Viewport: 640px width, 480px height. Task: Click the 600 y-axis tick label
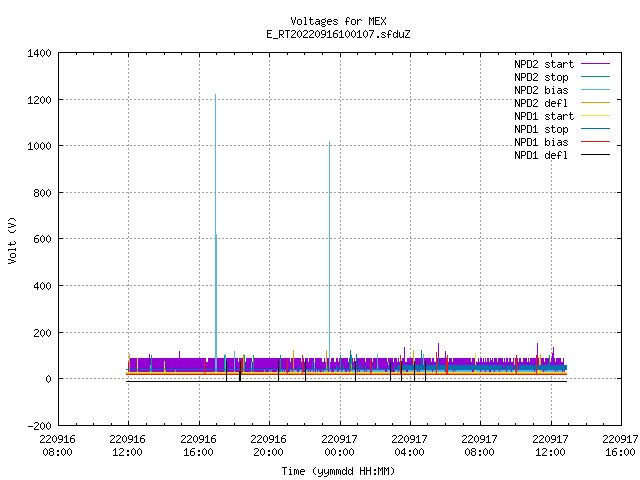click(42, 239)
